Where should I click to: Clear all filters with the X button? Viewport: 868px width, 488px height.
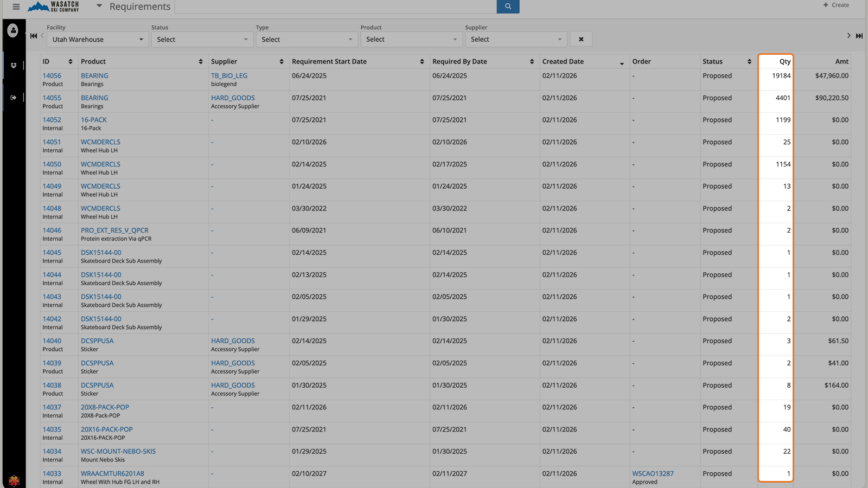(580, 38)
